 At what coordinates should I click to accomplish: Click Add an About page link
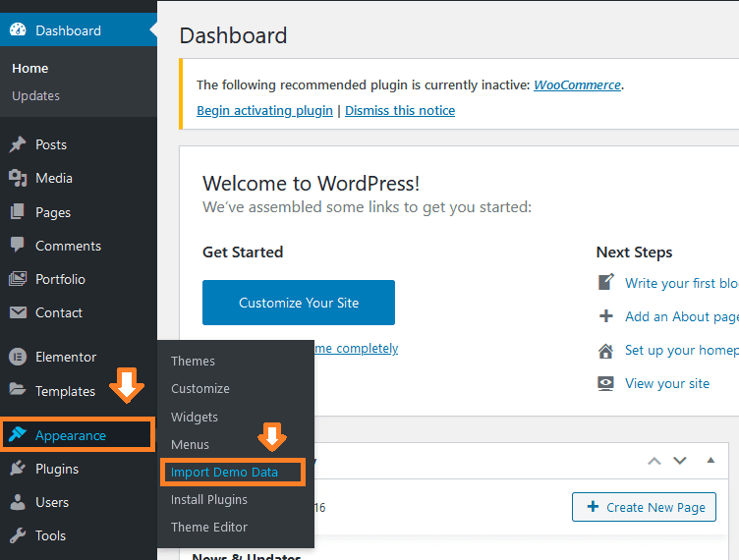coord(681,316)
